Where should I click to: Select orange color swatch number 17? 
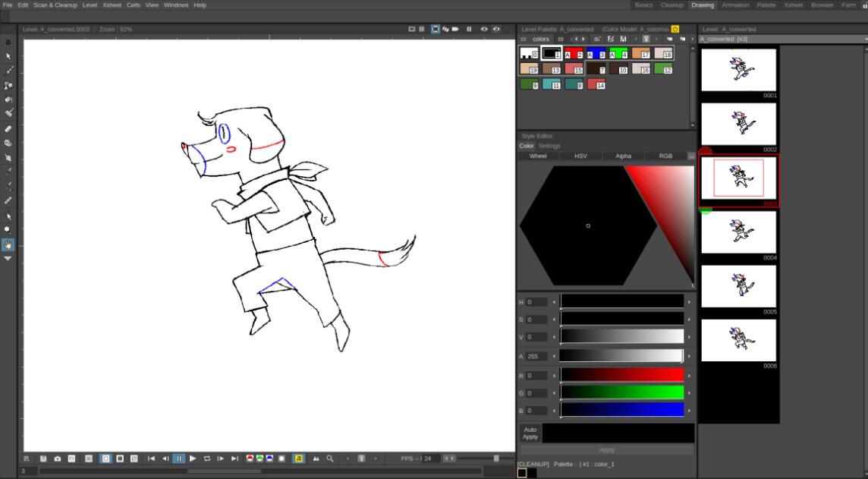pos(640,53)
